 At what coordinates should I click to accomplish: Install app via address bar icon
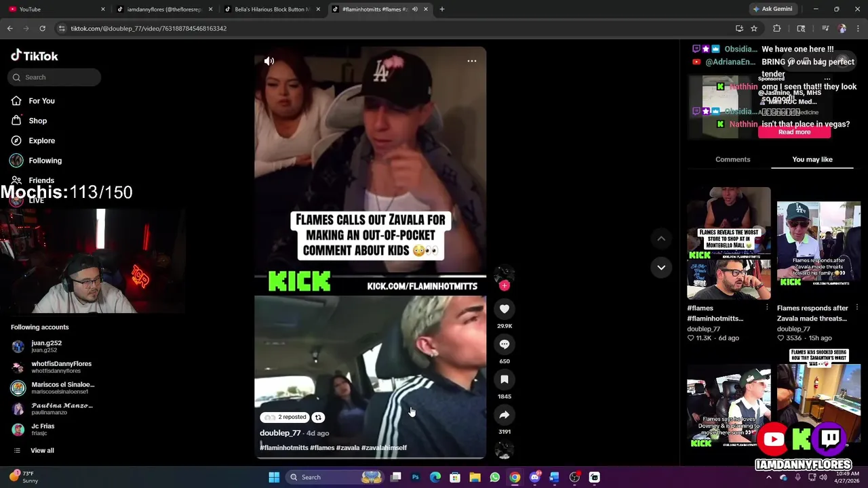[739, 28]
